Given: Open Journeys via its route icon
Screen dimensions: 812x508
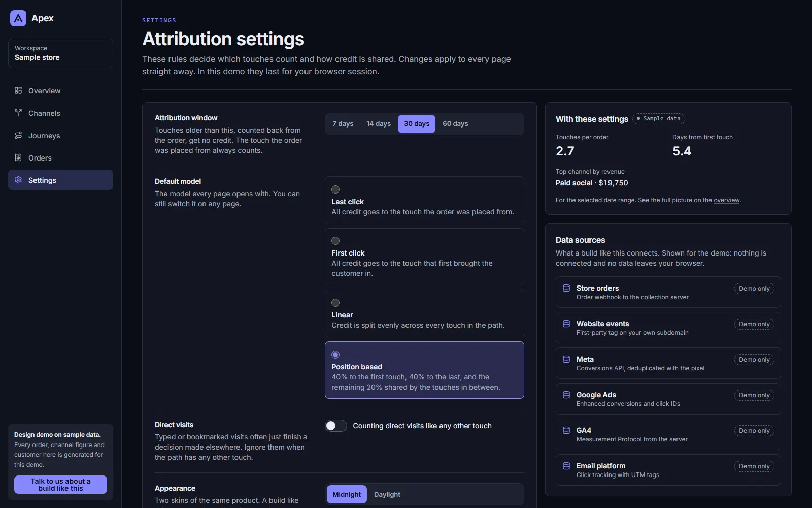Looking at the screenshot, I should coord(18,135).
